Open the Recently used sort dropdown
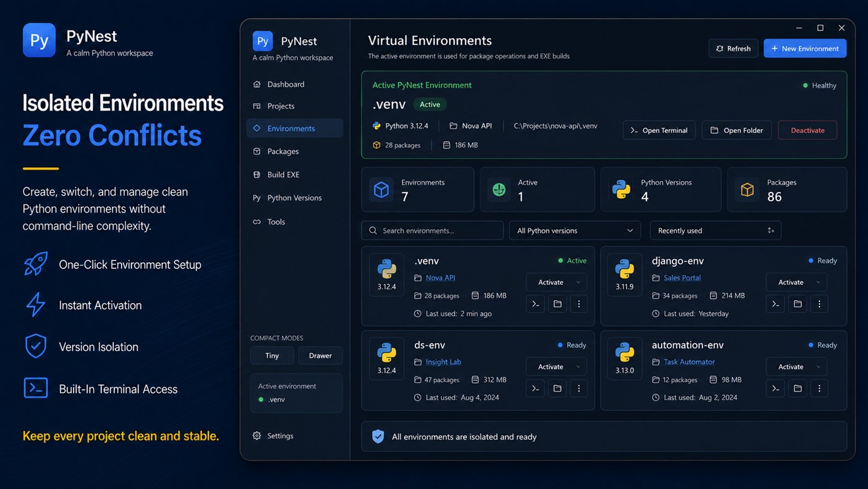The image size is (868, 489). coord(715,231)
